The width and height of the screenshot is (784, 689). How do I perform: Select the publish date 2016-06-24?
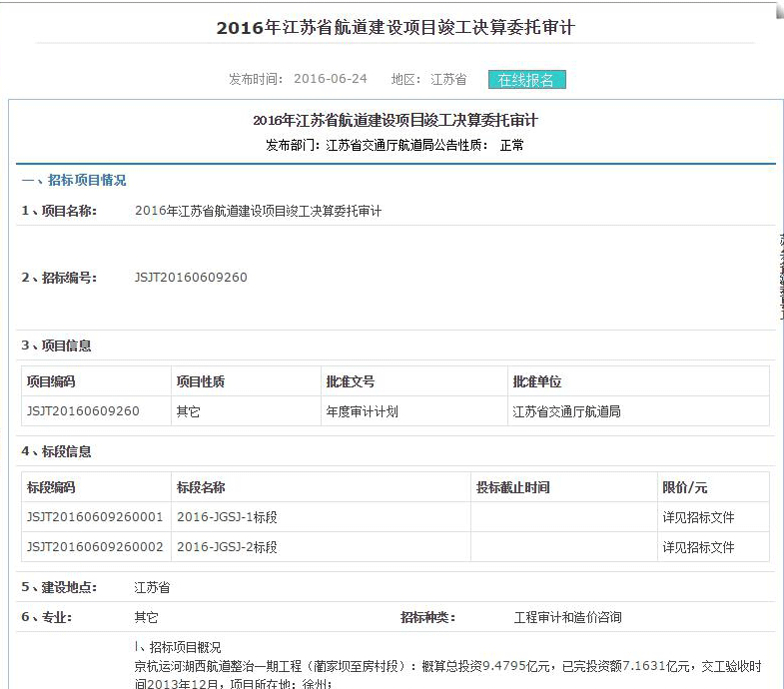click(330, 79)
